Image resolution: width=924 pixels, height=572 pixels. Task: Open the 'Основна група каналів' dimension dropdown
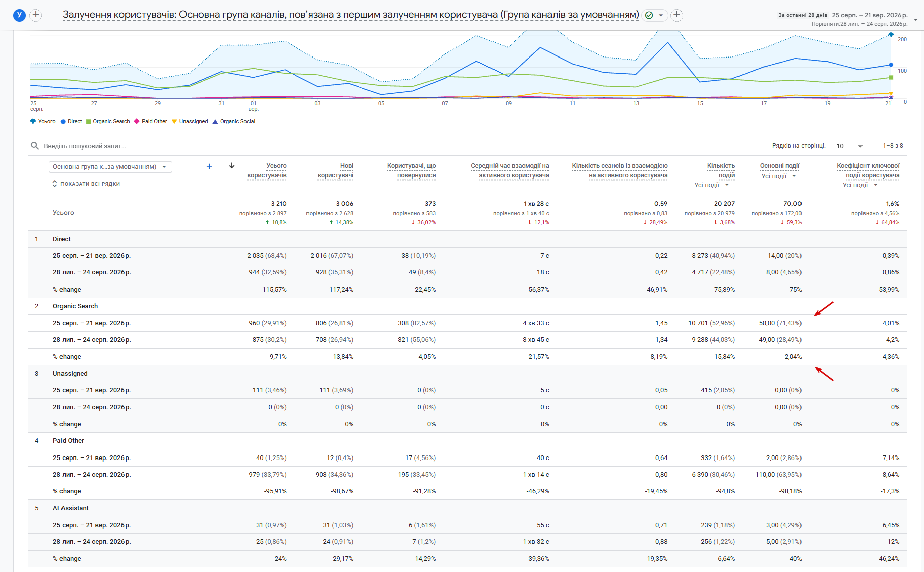[110, 167]
